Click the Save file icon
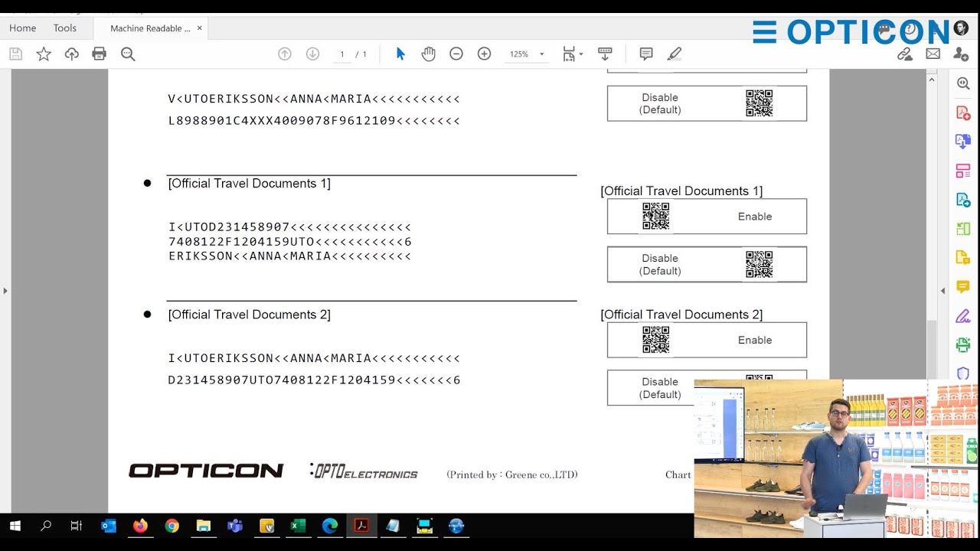The image size is (980, 551). tap(15, 54)
